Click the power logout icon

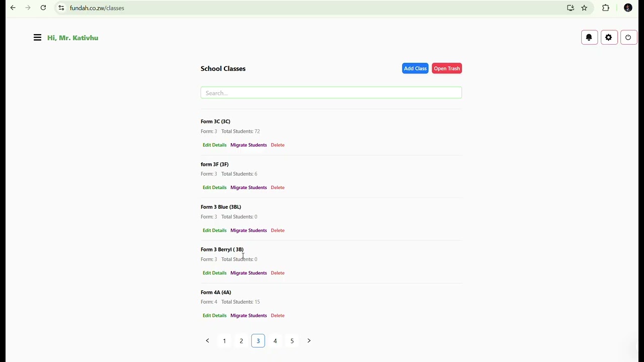[628, 38]
